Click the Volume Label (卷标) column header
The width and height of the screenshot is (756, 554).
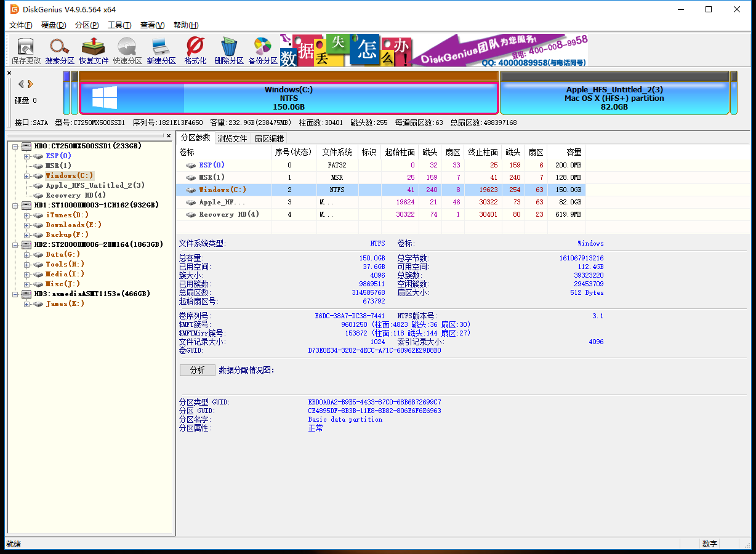pyautogui.click(x=224, y=152)
